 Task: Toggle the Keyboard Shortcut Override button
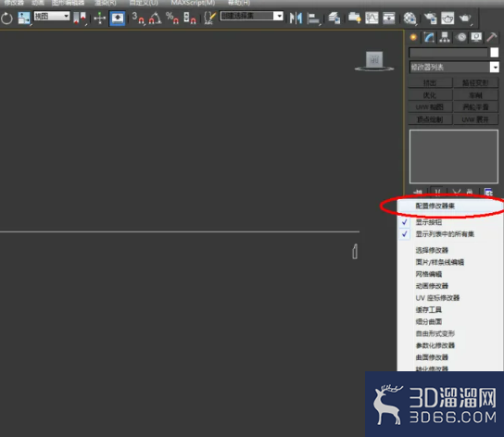point(118,18)
